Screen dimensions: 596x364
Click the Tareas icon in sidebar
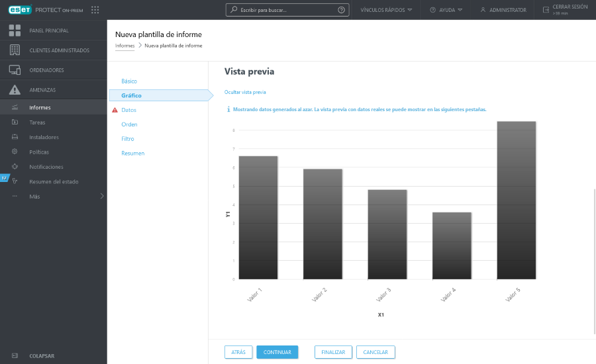[x=15, y=122]
